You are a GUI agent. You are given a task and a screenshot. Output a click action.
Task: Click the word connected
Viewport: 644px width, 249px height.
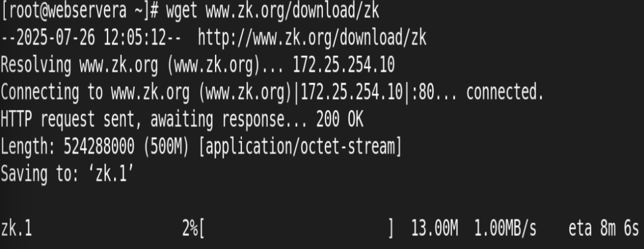505,93
